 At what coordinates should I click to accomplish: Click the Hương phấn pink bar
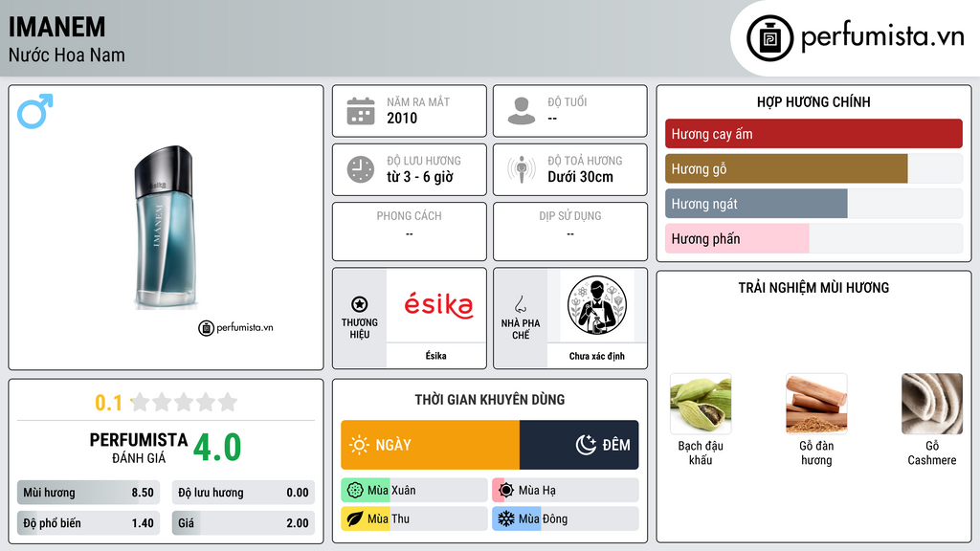(737, 238)
